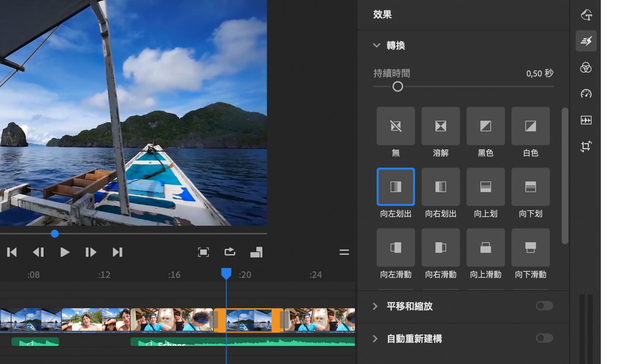Screen dimensions: 618x364
Task: Enable the 平移和縮放 toggle switch
Action: (544, 306)
